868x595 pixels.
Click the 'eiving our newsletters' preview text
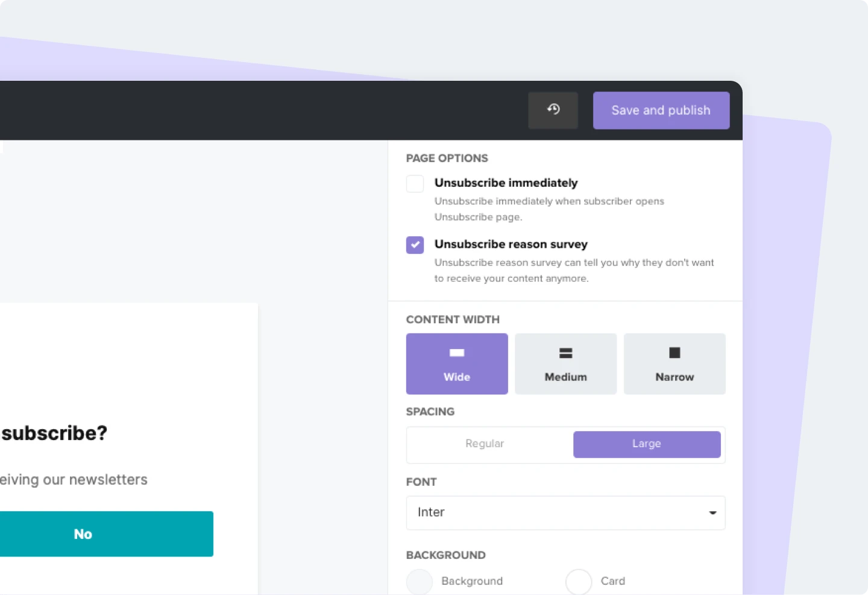coord(74,480)
